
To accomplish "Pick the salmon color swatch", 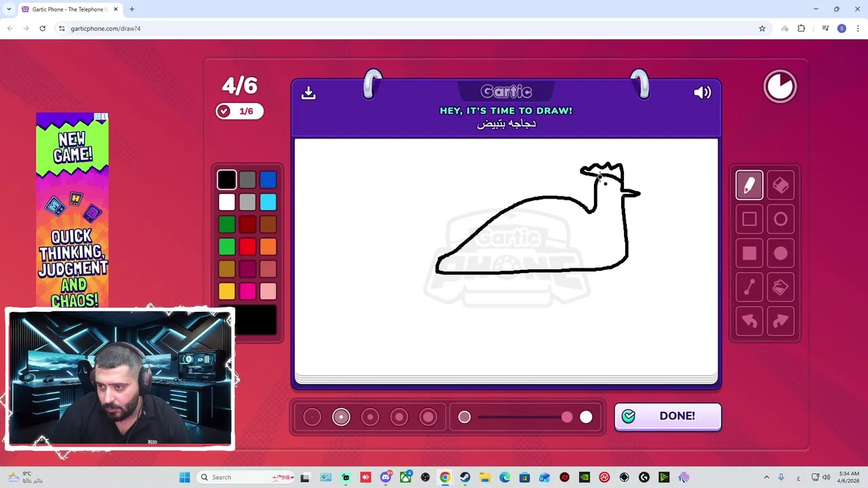I will (268, 269).
